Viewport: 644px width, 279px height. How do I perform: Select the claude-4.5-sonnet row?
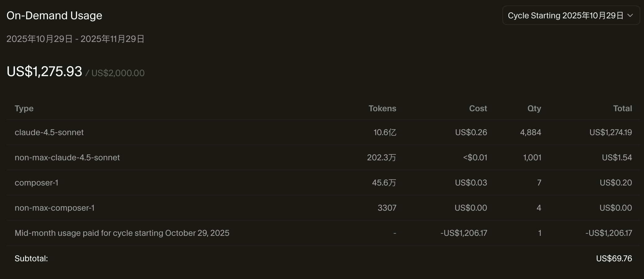(49, 132)
